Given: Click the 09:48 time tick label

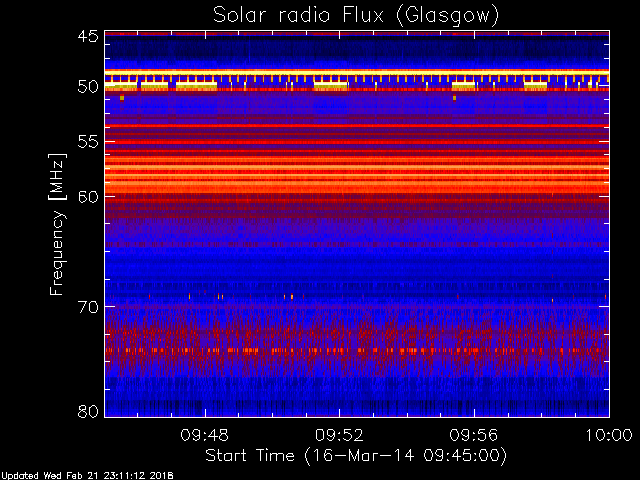Looking at the screenshot, I should click(x=204, y=435).
